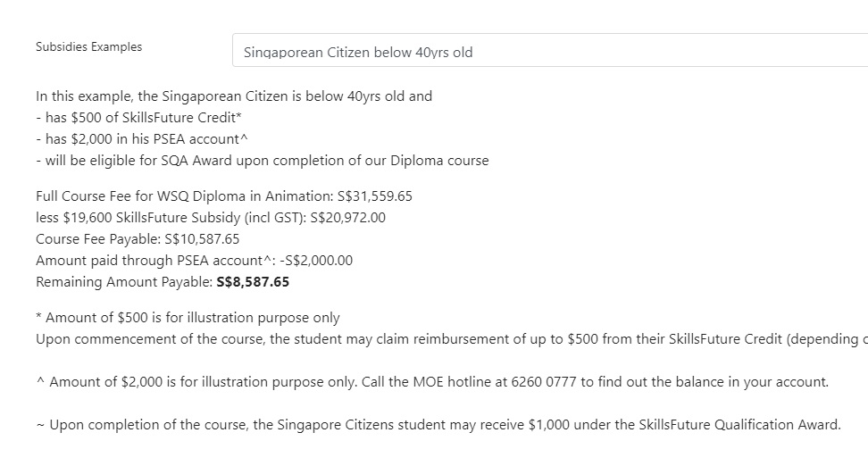Open the Subsidies Examples dropdown

click(550, 50)
